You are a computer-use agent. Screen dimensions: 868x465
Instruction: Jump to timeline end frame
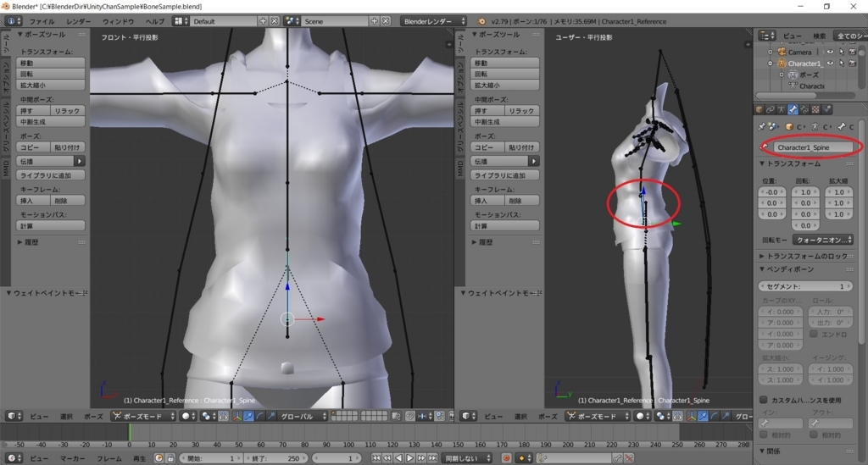[x=433, y=458]
